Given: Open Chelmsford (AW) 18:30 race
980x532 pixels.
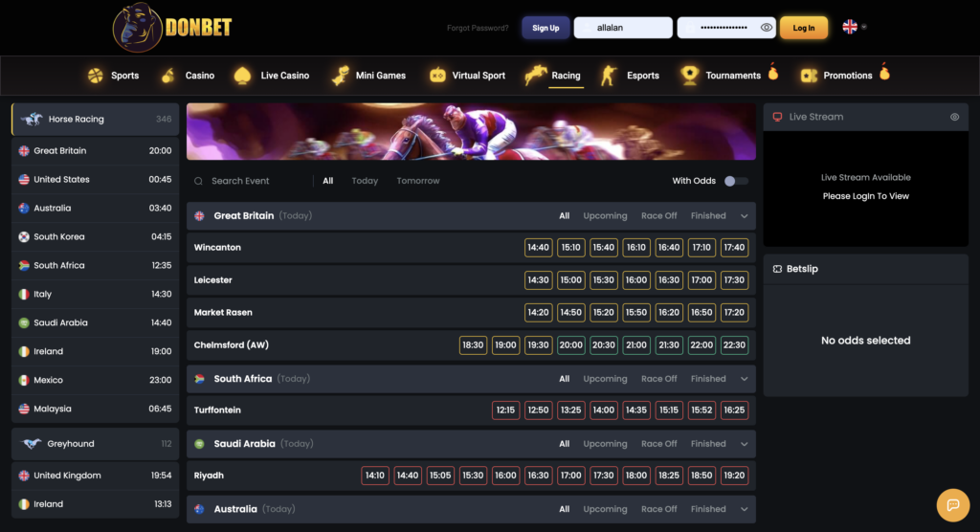Looking at the screenshot, I should coord(473,345).
